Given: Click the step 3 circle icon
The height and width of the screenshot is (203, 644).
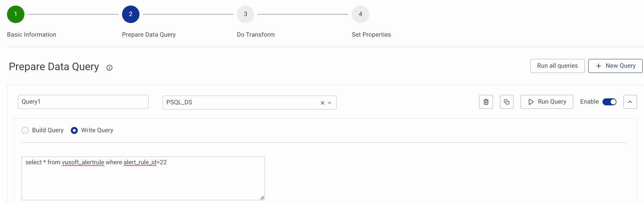Looking at the screenshot, I should tap(245, 14).
